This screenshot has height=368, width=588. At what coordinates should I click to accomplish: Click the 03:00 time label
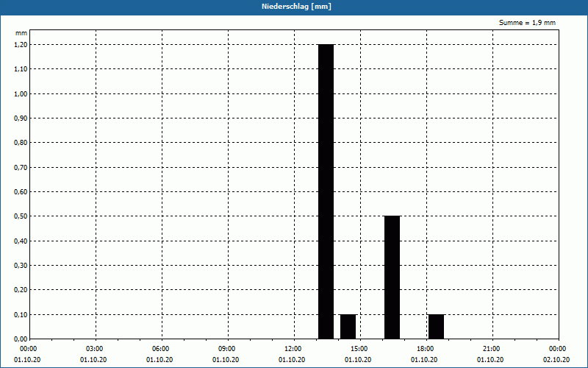click(95, 349)
